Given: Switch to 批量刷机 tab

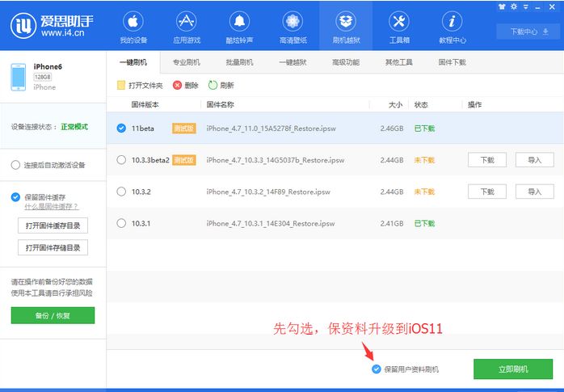Looking at the screenshot, I should (x=239, y=62).
